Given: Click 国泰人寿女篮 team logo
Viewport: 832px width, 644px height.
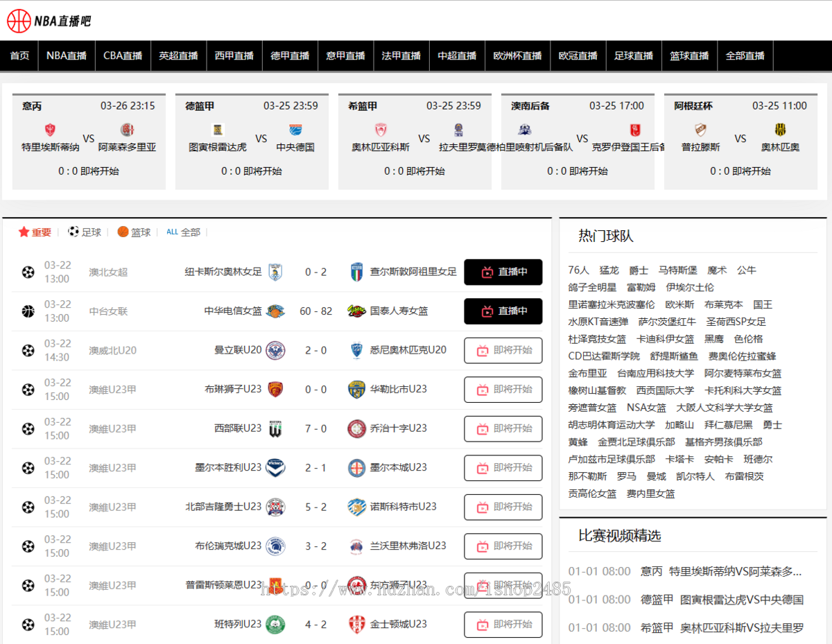Looking at the screenshot, I should pyautogui.click(x=357, y=311).
